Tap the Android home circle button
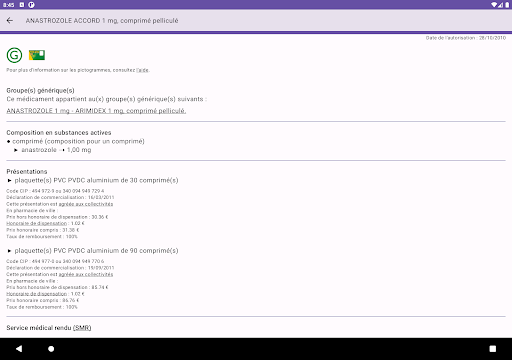 pyautogui.click(x=51, y=349)
